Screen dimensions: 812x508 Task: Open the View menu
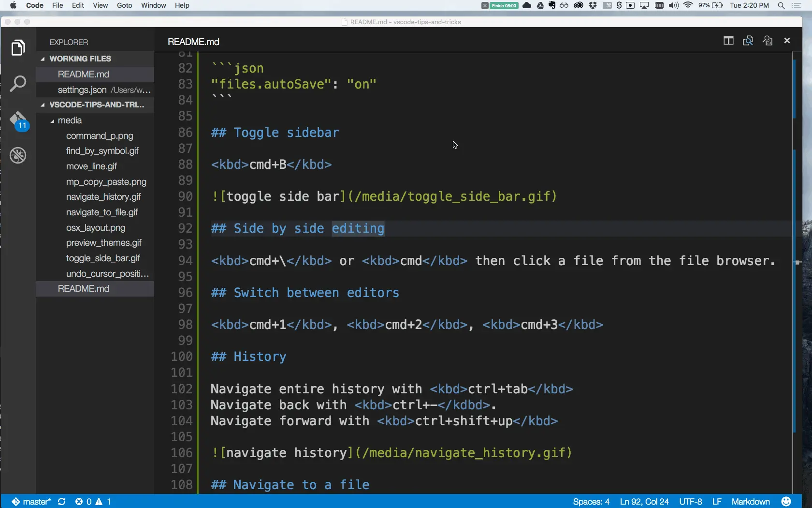101,5
